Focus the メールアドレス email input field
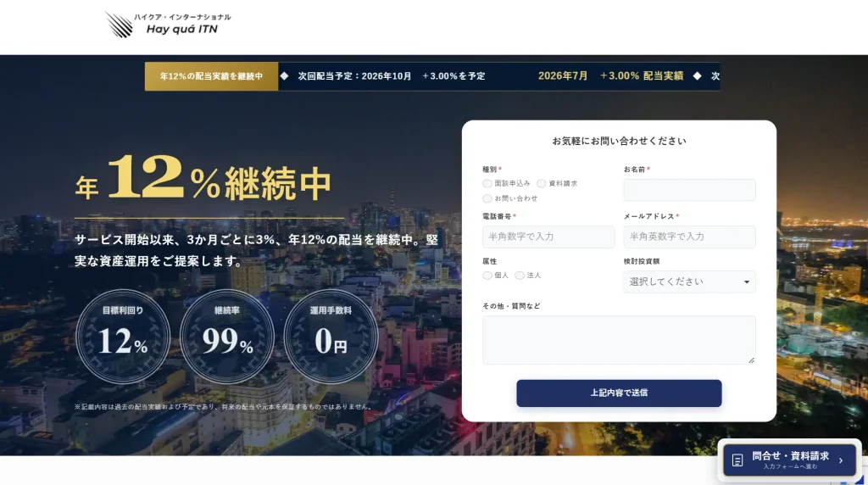Viewport: 868px width, 485px height. click(689, 237)
